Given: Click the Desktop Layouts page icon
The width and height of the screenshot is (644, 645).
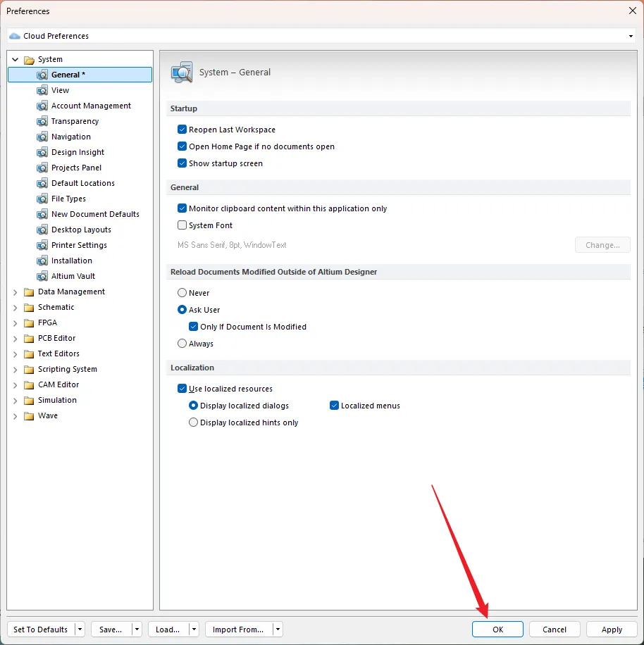Looking at the screenshot, I should 42,230.
